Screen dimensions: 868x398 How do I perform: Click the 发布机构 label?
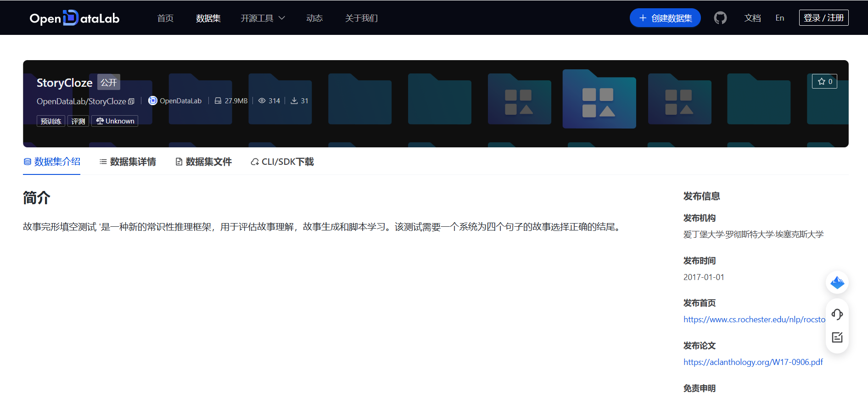[x=700, y=218]
